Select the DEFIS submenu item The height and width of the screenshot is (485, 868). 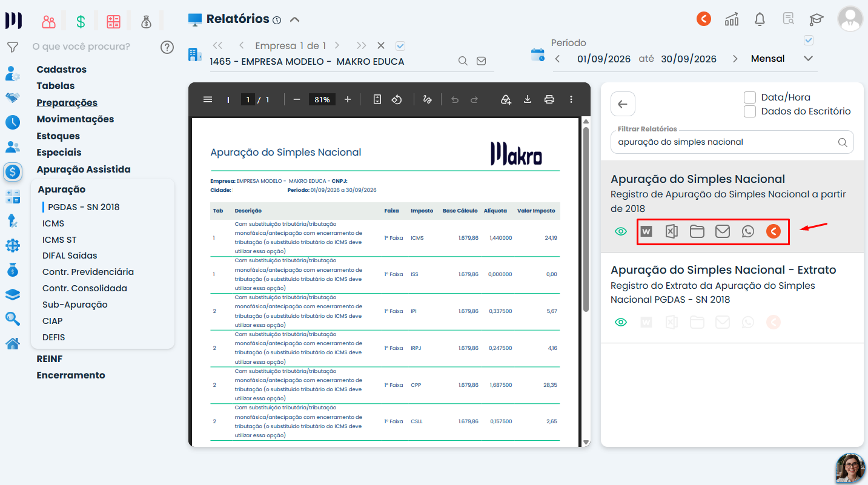[x=54, y=337]
